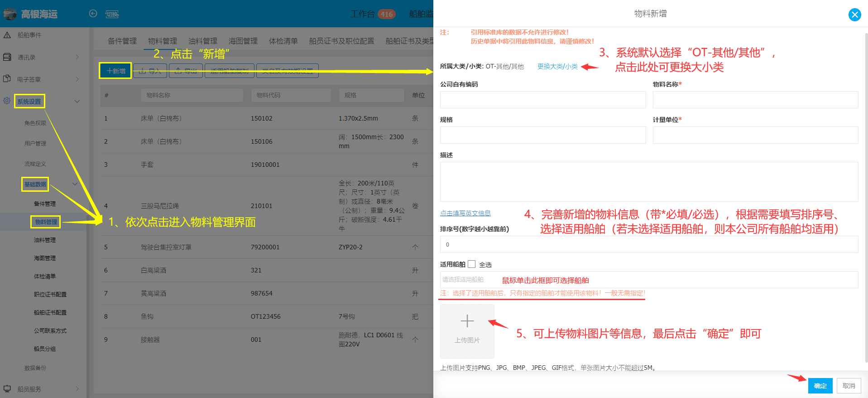Screen dimensions: 868x398
Task: Select 物料管理 in the sidebar
Action: (46, 222)
